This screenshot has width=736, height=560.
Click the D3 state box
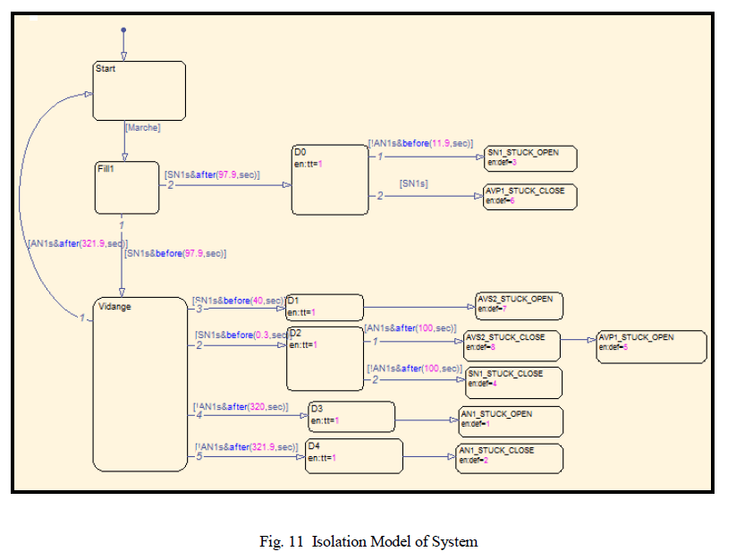coord(351,416)
